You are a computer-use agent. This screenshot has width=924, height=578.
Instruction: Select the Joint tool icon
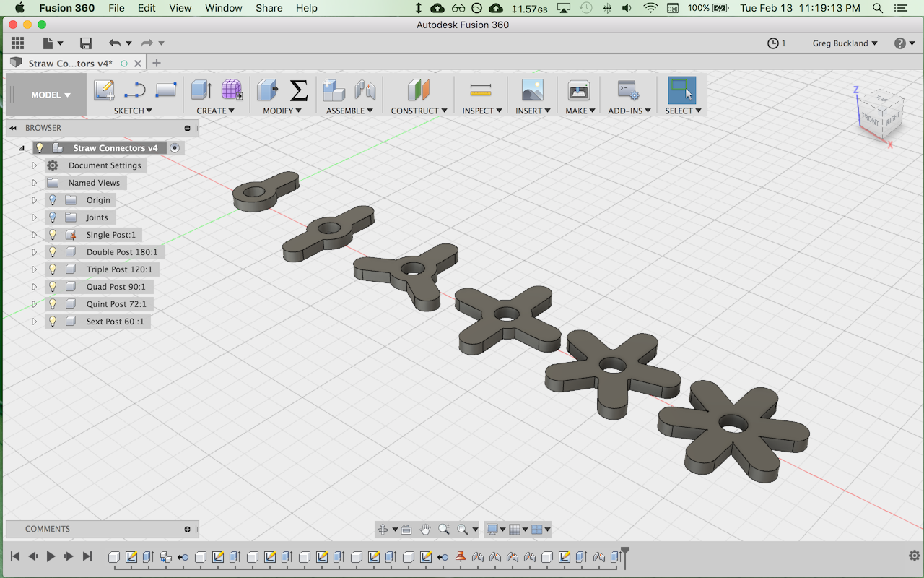point(365,90)
